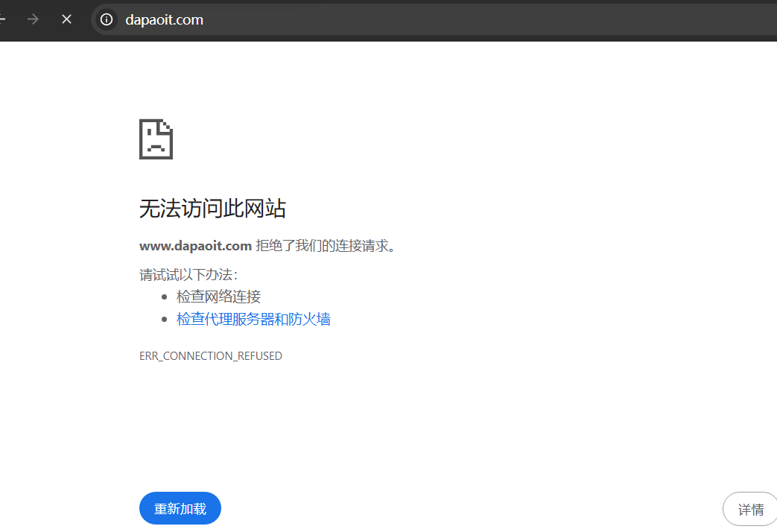Click the forward navigation arrow
The height and width of the screenshot is (532, 777).
pyautogui.click(x=34, y=19)
